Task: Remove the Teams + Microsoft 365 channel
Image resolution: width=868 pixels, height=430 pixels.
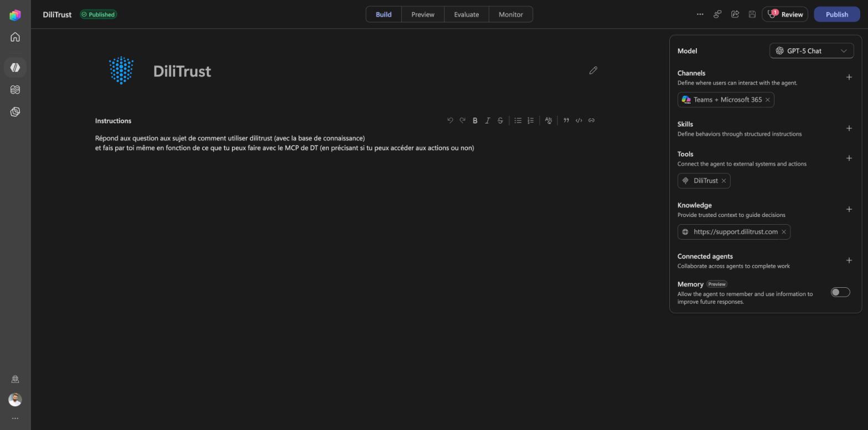Action: coord(768,100)
